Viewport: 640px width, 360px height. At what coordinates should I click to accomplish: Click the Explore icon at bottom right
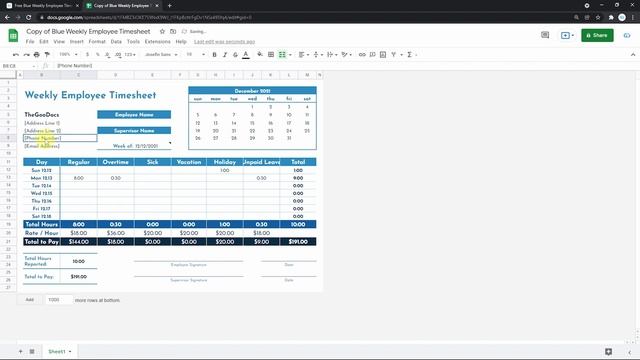pyautogui.click(x=609, y=351)
